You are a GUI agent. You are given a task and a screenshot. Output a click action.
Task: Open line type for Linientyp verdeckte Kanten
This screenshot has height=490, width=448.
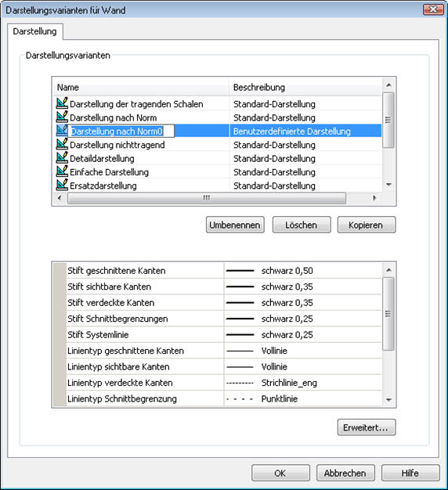click(302, 383)
